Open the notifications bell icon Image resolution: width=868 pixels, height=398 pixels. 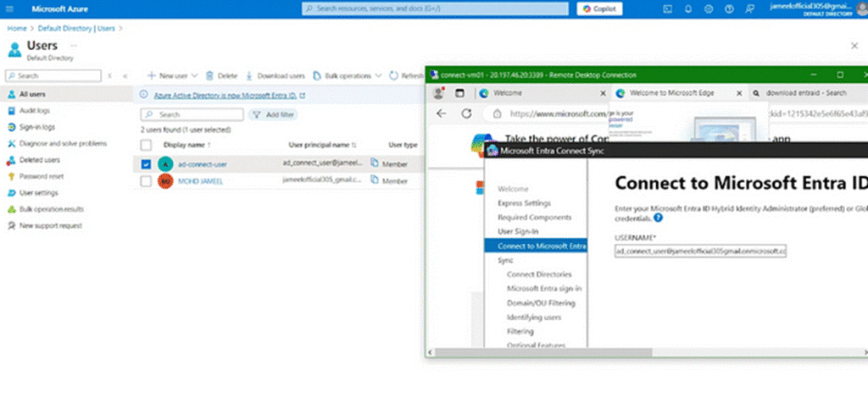pyautogui.click(x=687, y=8)
